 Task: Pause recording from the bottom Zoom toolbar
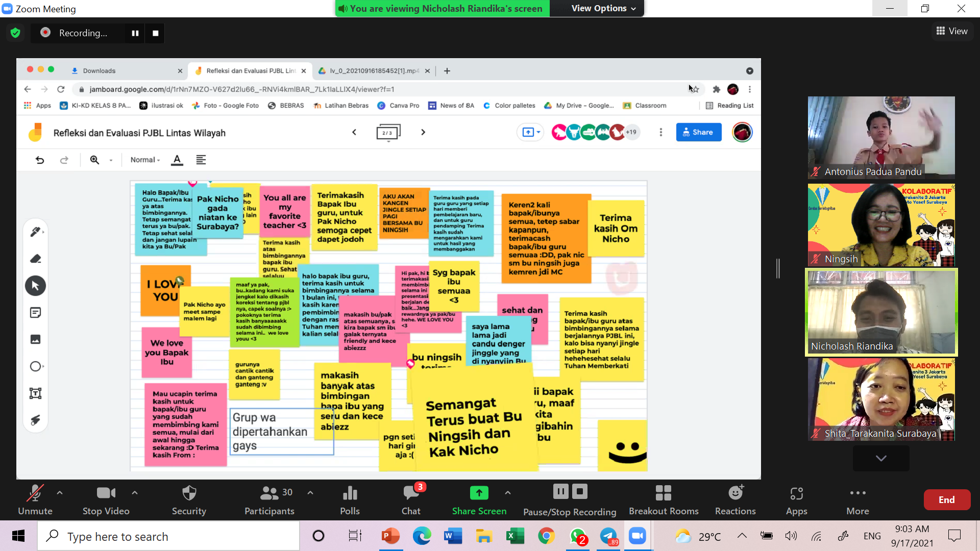[x=560, y=492]
